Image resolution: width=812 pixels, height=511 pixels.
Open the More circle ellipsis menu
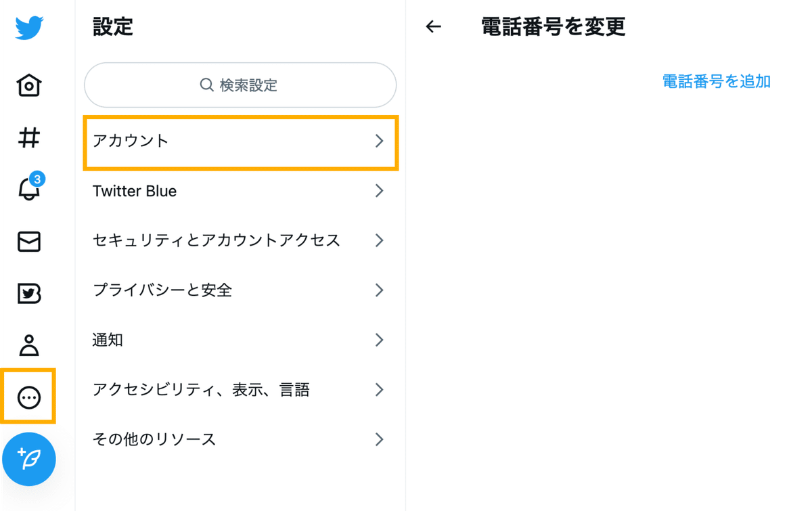pos(29,397)
